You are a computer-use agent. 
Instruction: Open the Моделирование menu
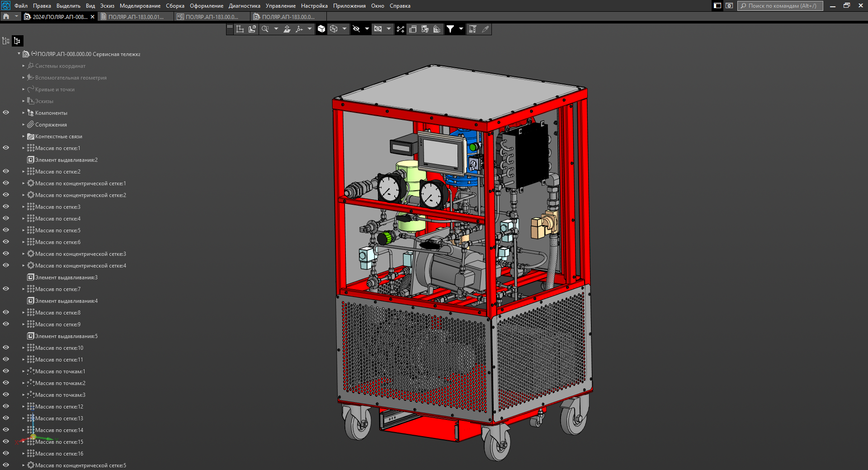(x=140, y=6)
